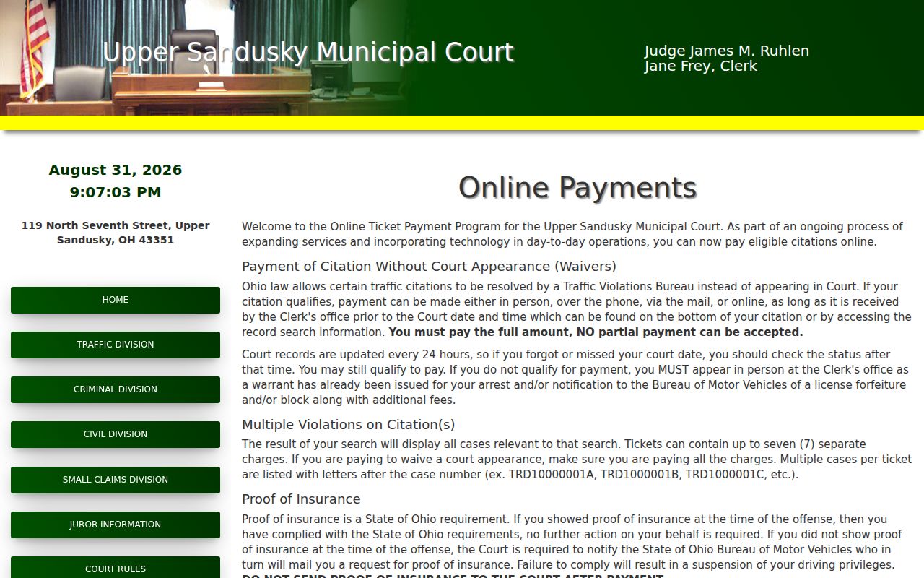
Task: Click the Upper Sandusky Municipal Court title
Action: 308,52
